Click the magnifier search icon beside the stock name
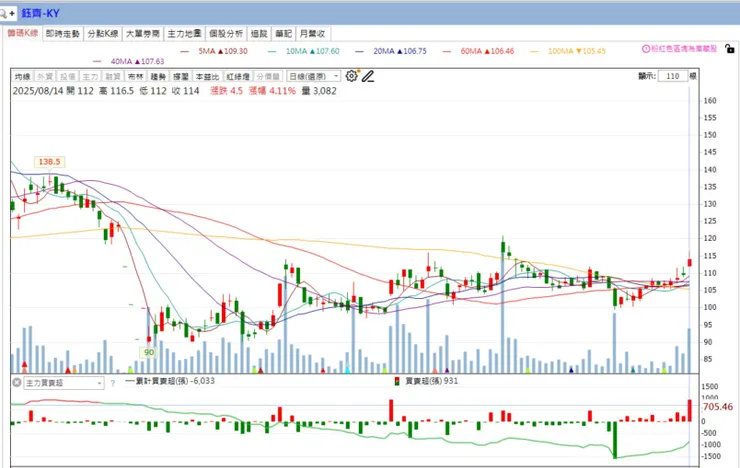The height and width of the screenshot is (468, 740). (x=2, y=14)
